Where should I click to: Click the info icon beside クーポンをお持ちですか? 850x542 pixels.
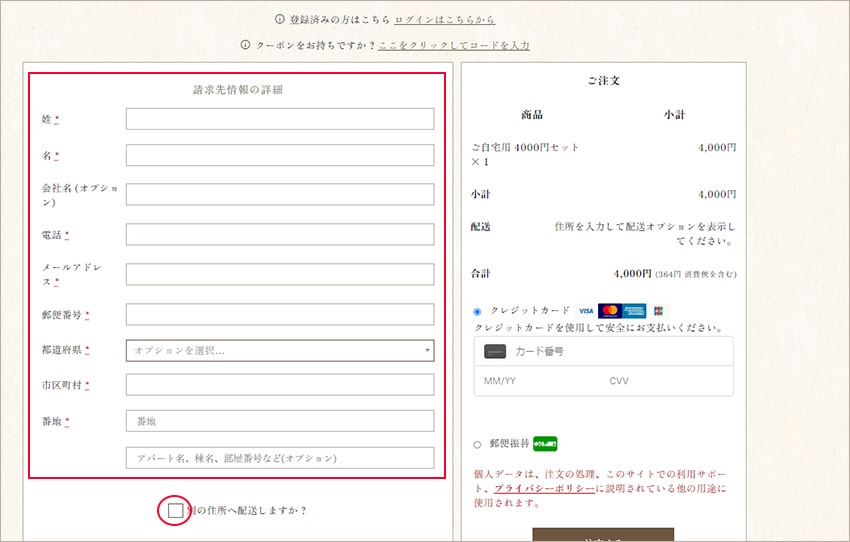246,45
